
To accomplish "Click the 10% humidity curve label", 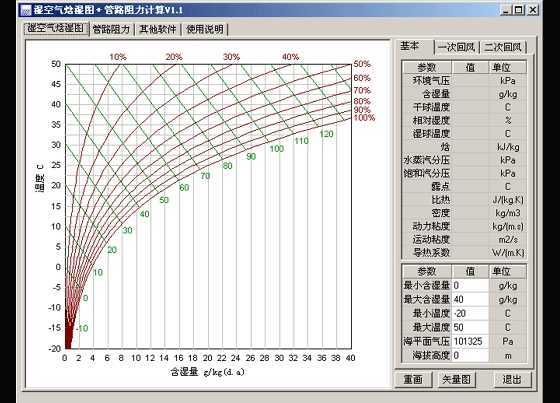I will tap(118, 57).
